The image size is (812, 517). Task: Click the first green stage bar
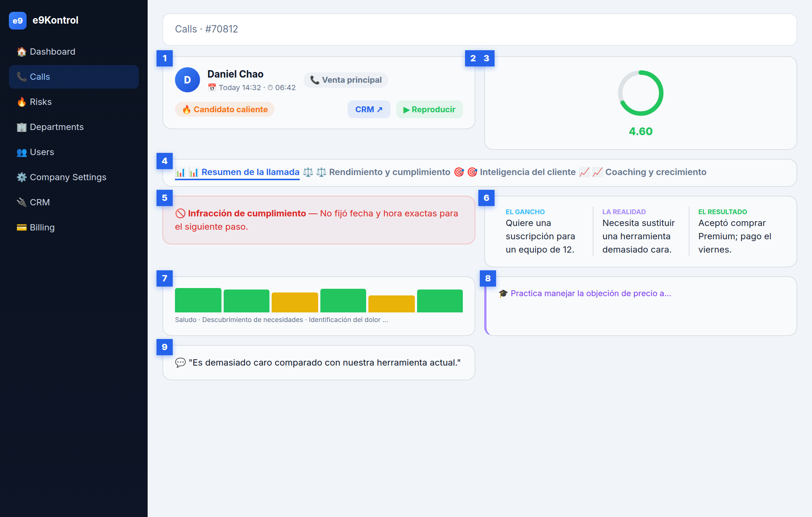[x=198, y=300]
